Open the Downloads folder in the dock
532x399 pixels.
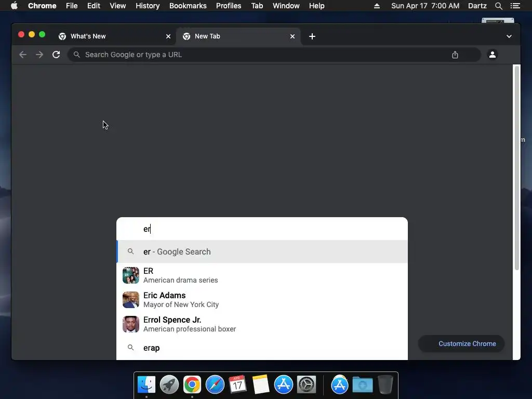pos(362,384)
